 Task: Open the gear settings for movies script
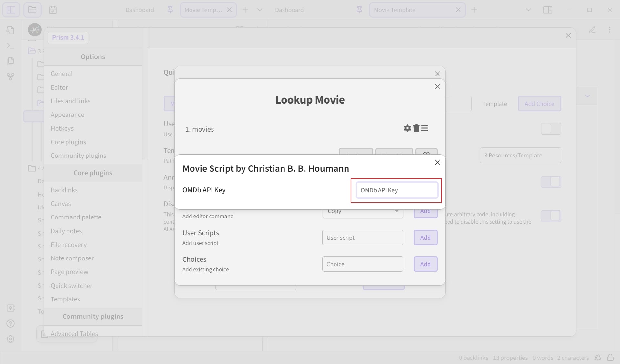tap(407, 128)
